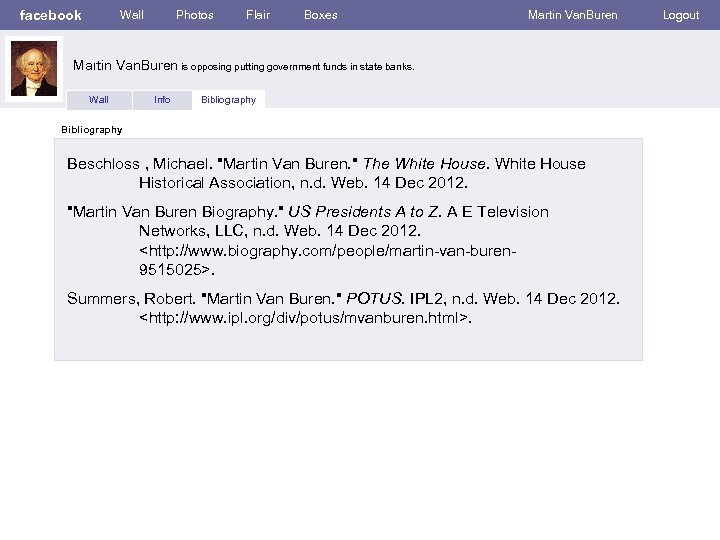Click the biography.com URL text
Screen dimensions: 720x540
tap(328, 260)
